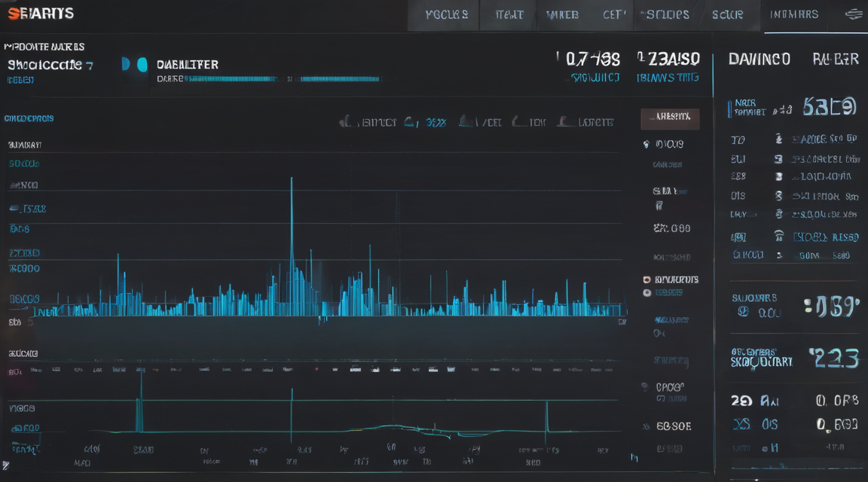The image size is (868, 482).
Task: Click the teal progress bar under the header title
Action: pyautogui.click(x=283, y=79)
